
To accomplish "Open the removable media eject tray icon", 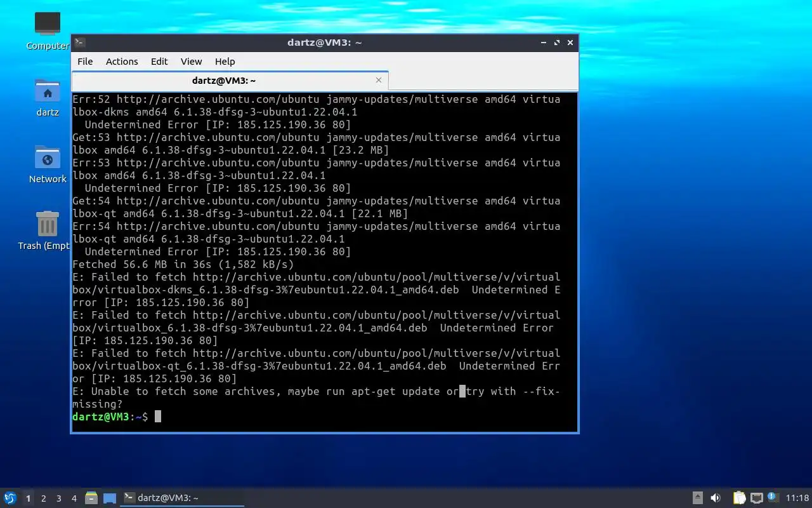I will click(697, 498).
